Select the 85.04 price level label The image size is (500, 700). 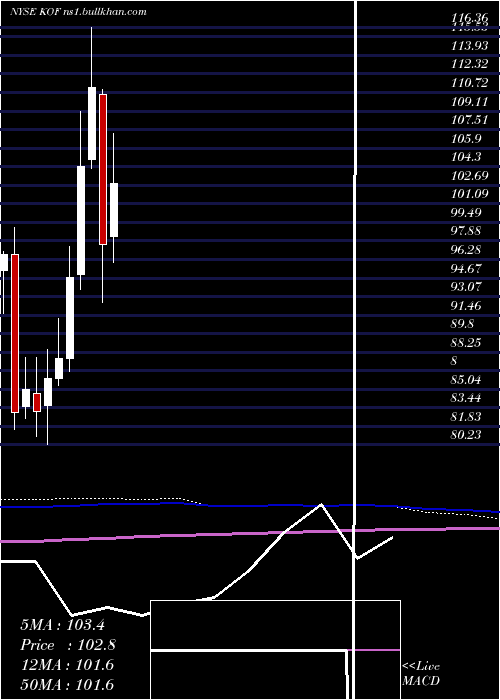pos(466,380)
